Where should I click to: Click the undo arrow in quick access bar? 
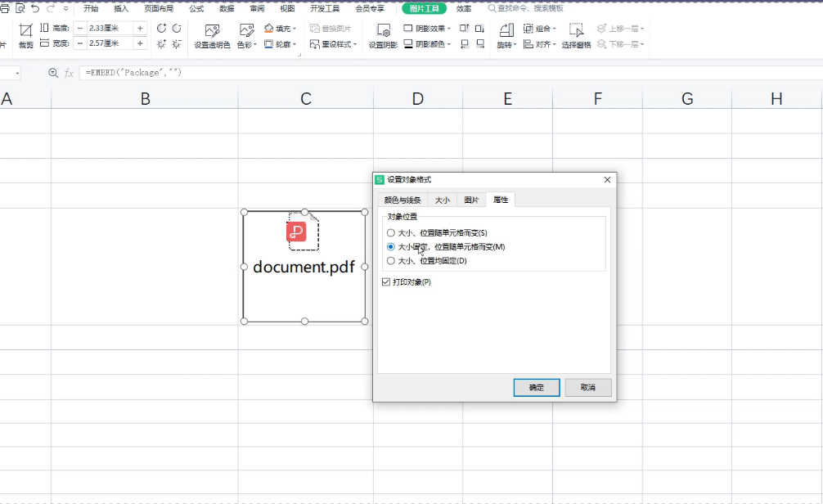tap(35, 8)
